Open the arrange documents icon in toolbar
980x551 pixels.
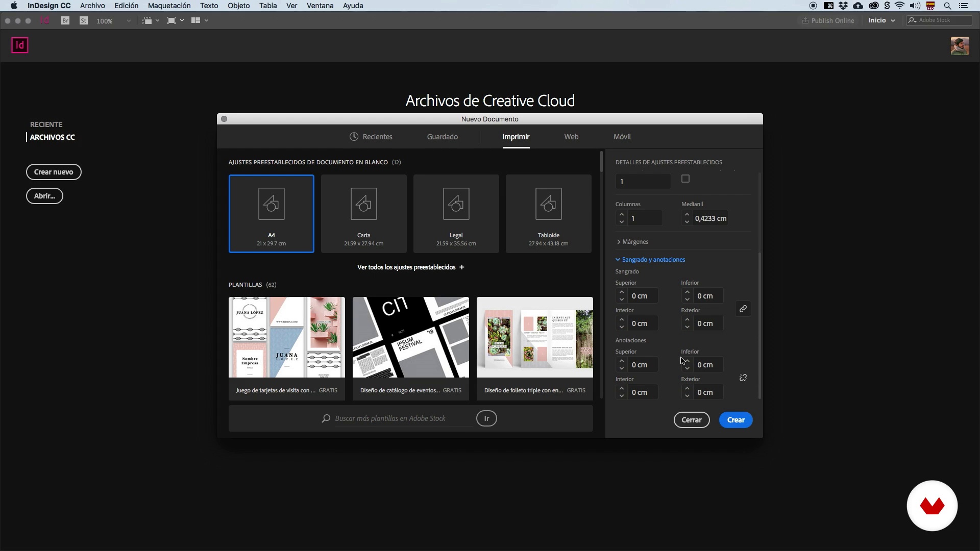[200, 21]
